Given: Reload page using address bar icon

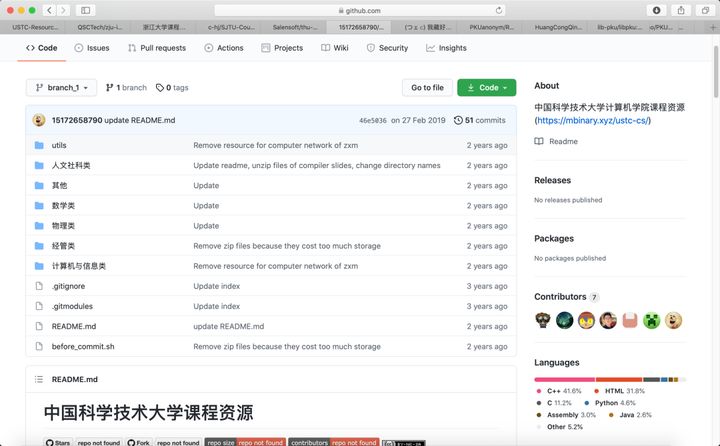Looking at the screenshot, I should coord(498,10).
